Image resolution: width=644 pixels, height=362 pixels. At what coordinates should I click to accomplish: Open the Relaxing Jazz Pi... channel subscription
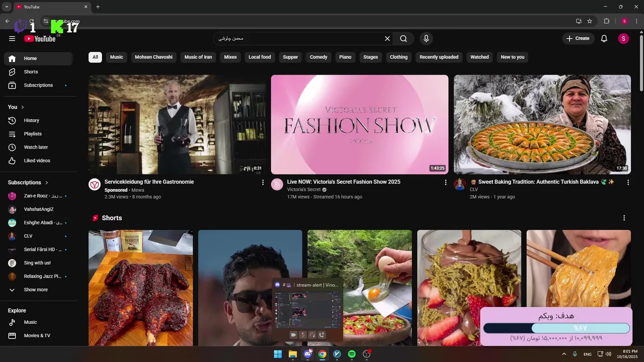(39, 277)
